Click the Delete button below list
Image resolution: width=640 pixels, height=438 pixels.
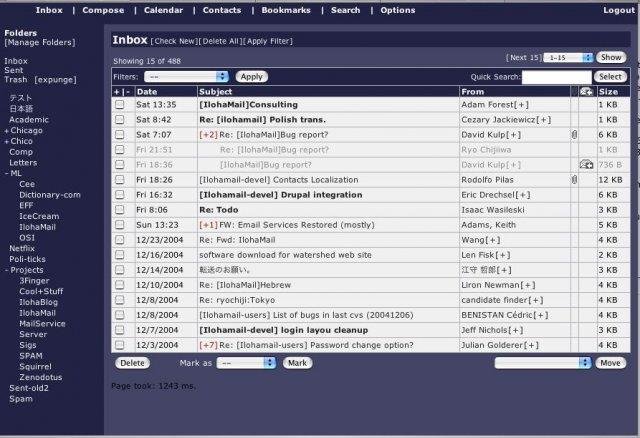coord(132,363)
